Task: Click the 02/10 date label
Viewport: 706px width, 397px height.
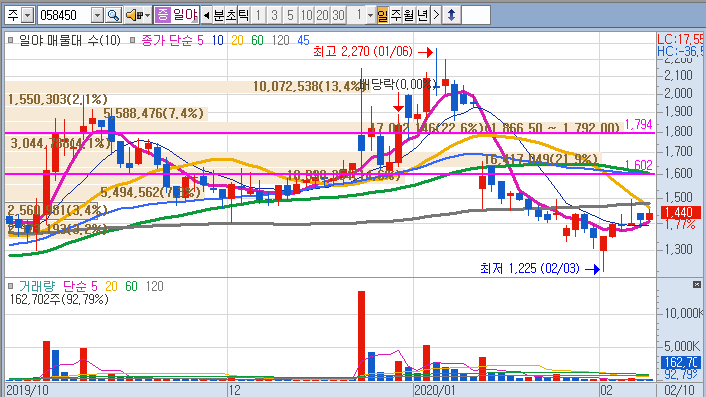Action: point(679,390)
